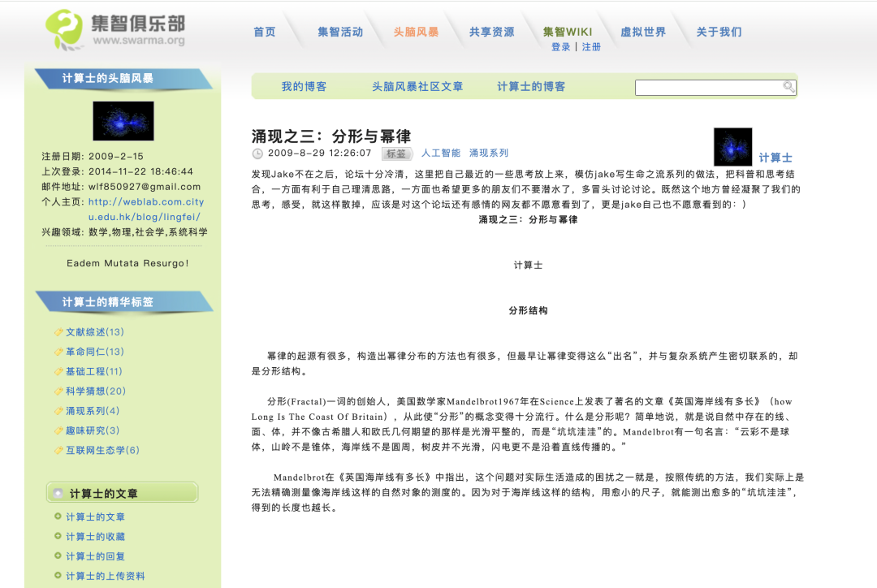Click the 人工智能 tag link

[440, 153]
